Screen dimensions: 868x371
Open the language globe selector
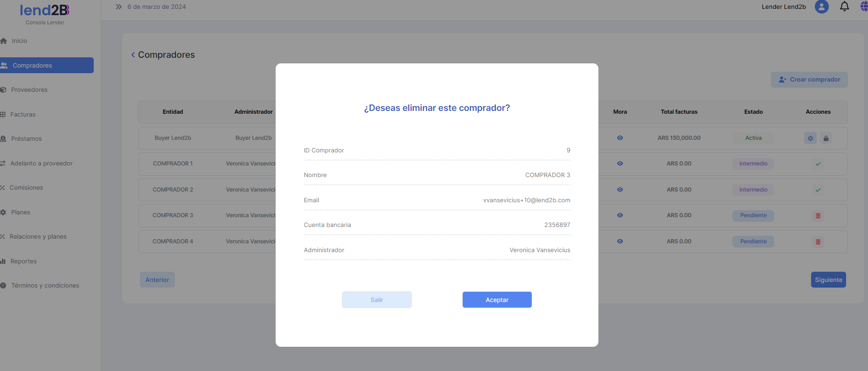point(864,7)
